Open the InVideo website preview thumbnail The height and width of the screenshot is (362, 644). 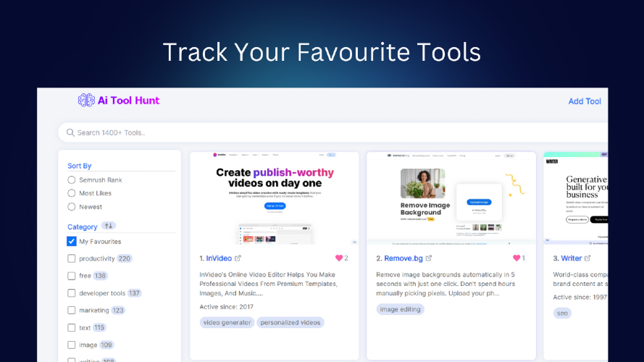(x=275, y=198)
